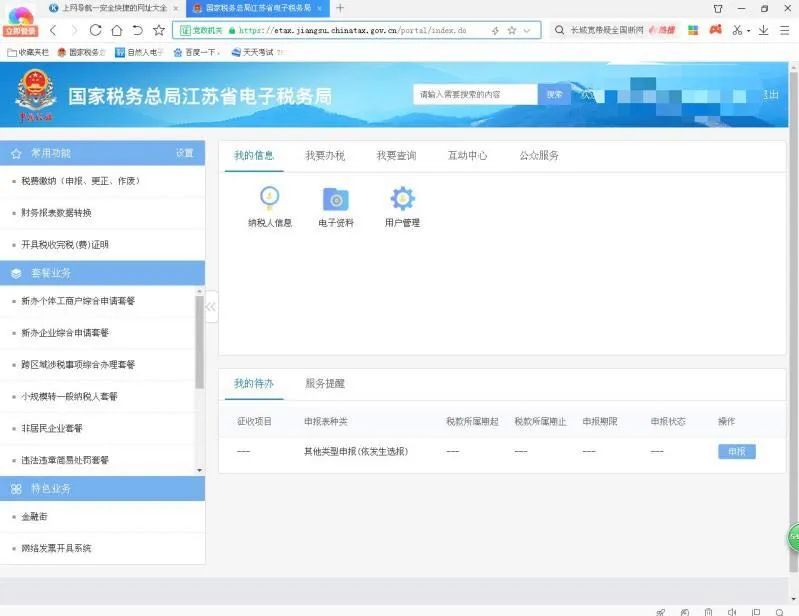Switch to 互动中心 tab
The height and width of the screenshot is (616, 799).
tap(467, 155)
